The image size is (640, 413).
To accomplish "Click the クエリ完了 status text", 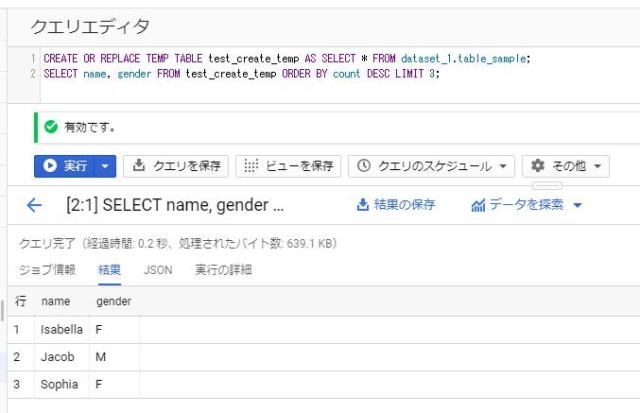I will [178, 244].
